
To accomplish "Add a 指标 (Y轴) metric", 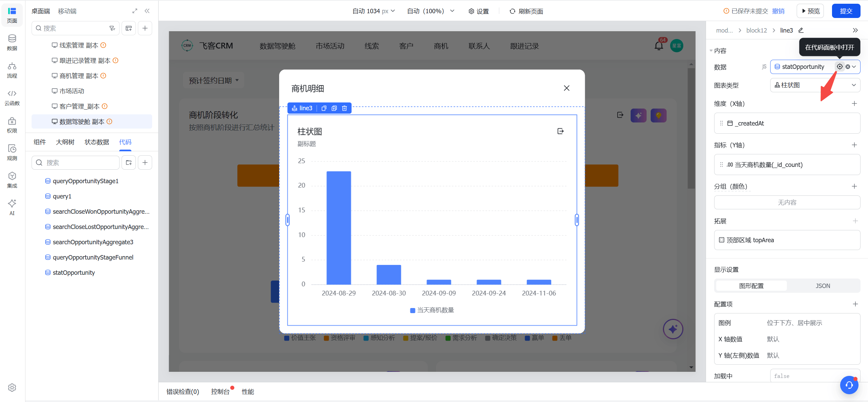I will 854,145.
